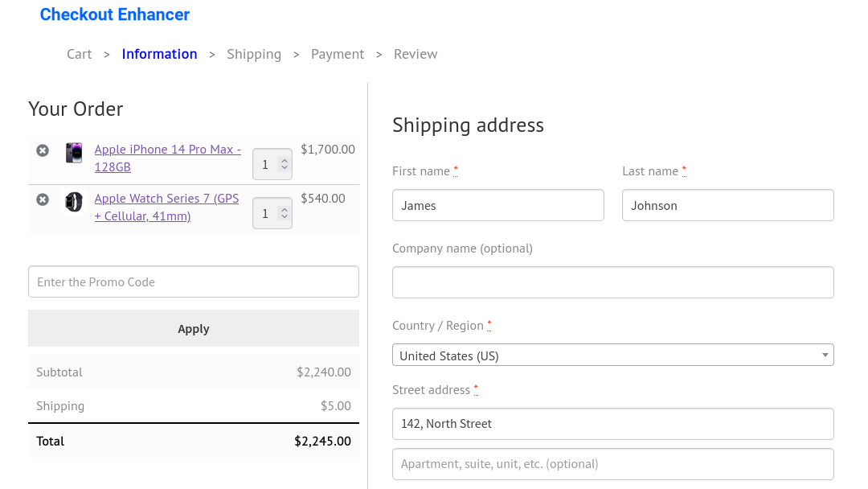Select the Total amount $2,245.00

click(x=323, y=442)
